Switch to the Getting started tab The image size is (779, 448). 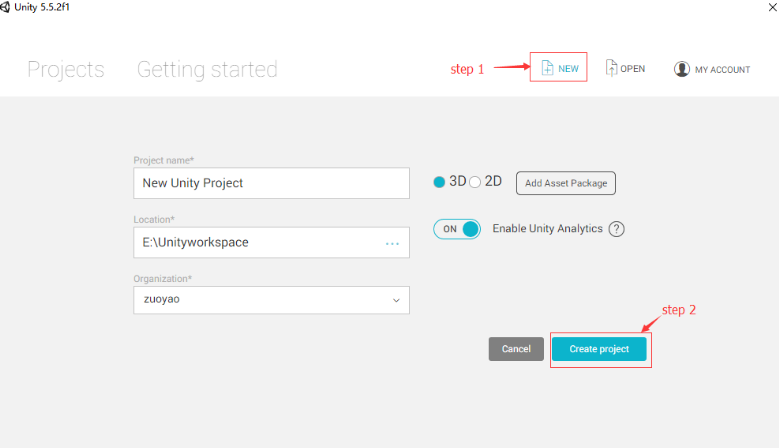pos(207,70)
